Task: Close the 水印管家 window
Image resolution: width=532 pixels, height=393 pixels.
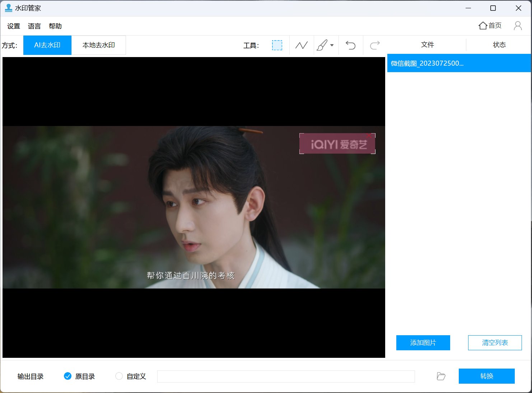Action: (518, 8)
